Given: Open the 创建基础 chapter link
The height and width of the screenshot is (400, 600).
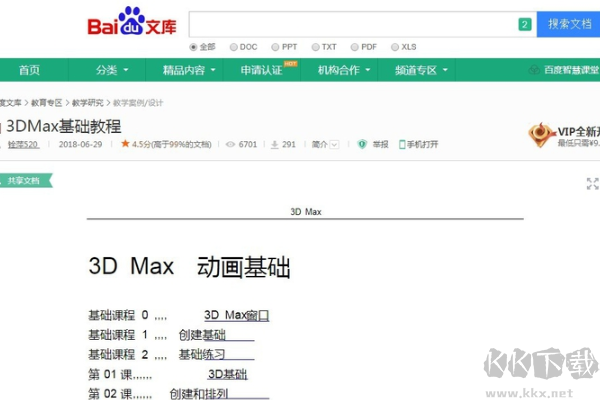Looking at the screenshot, I should tap(202, 335).
